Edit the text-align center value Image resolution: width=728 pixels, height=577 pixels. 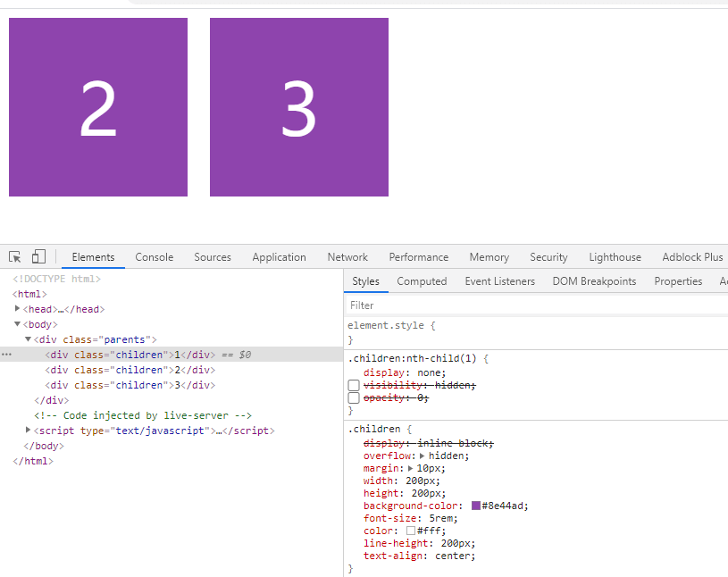pos(453,556)
